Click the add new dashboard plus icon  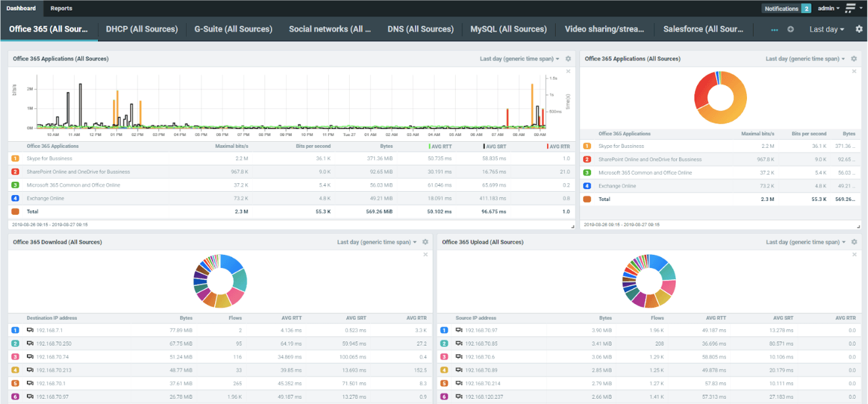[x=790, y=30]
